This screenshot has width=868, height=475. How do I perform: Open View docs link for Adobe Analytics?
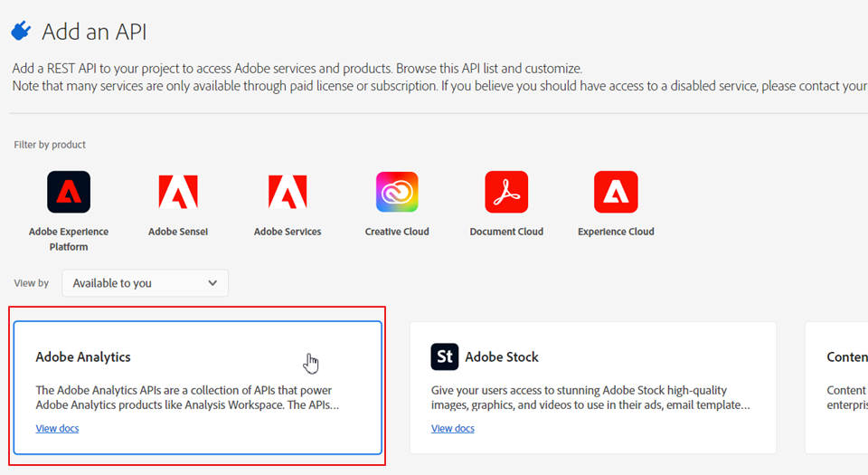click(x=57, y=428)
